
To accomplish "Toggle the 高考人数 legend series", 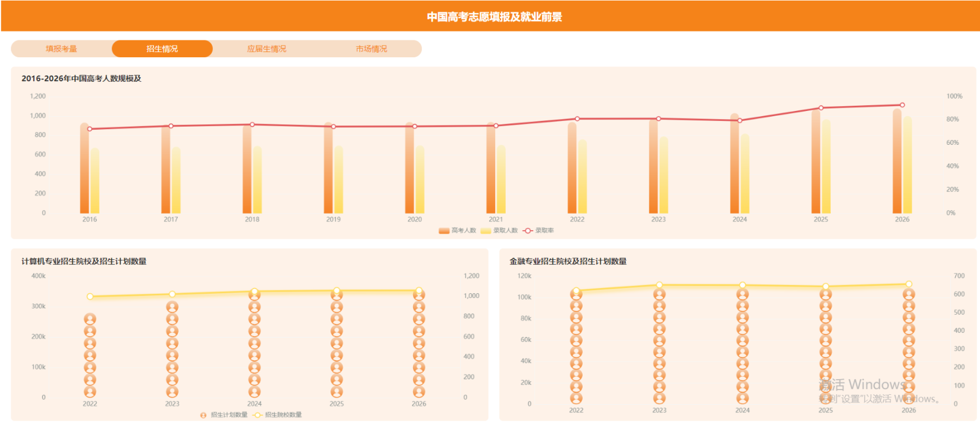I will coord(458,231).
